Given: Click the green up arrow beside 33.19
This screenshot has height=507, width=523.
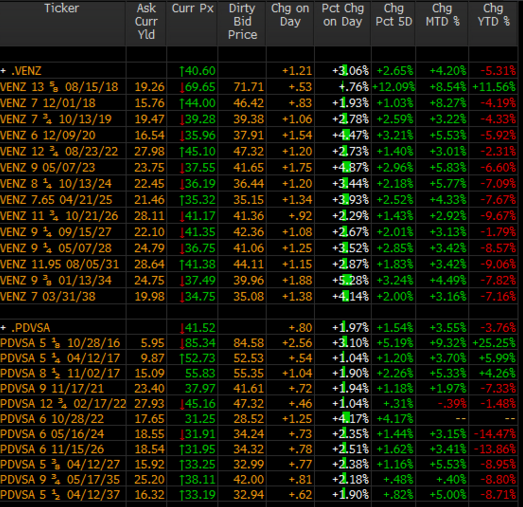Looking at the screenshot, I should [x=182, y=495].
